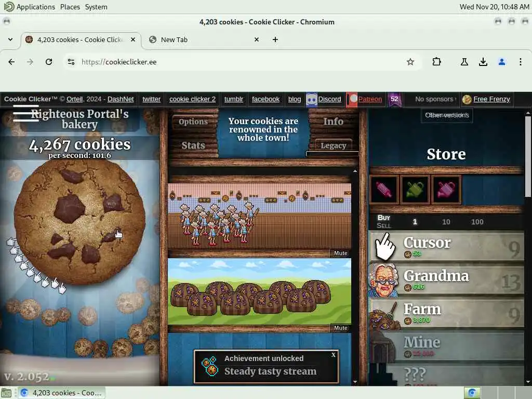Click the big chocolate chip cookie

pyautogui.click(x=79, y=222)
